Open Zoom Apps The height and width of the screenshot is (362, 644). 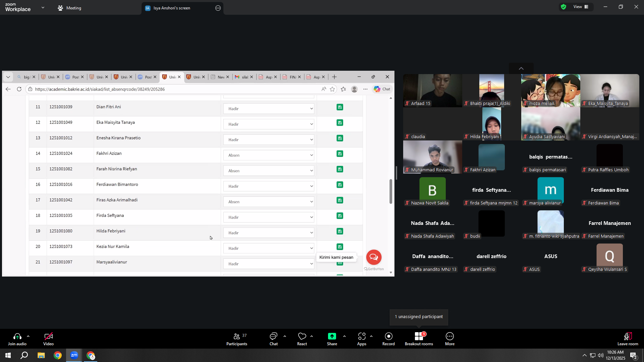coord(362,339)
